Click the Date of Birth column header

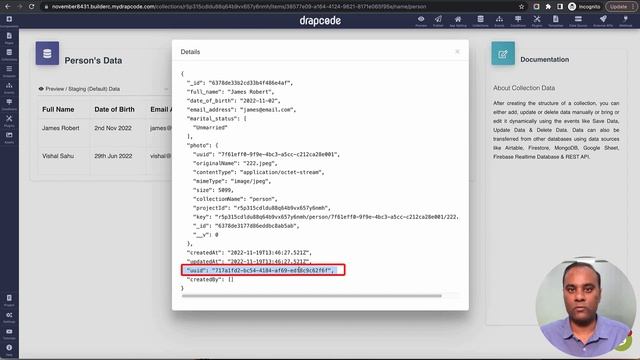click(x=114, y=109)
